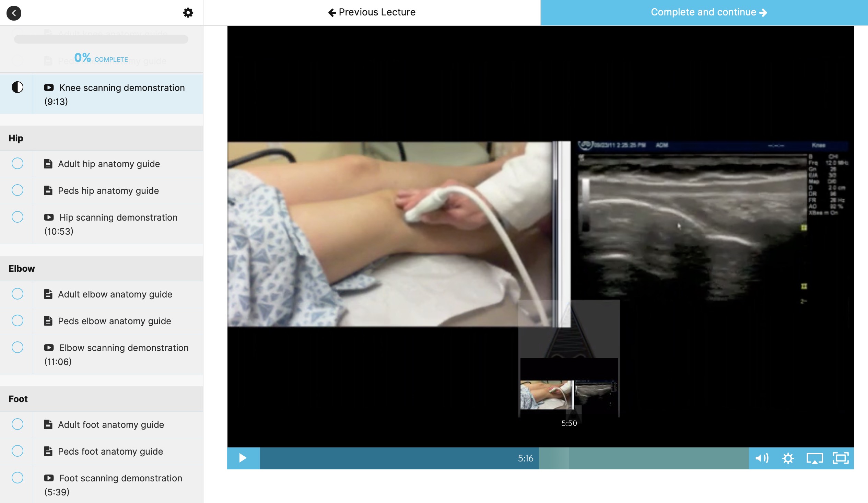Click Complete and continue button
868x503 pixels.
[704, 12]
